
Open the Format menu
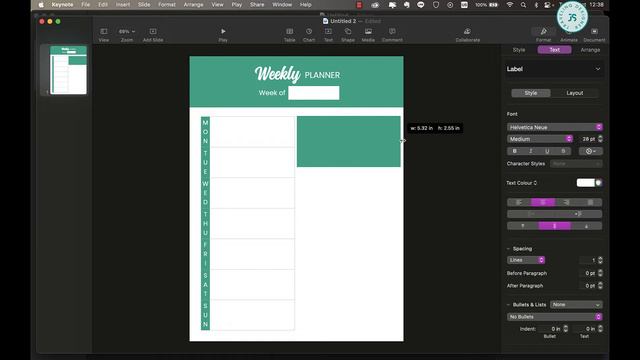pyautogui.click(x=167, y=5)
